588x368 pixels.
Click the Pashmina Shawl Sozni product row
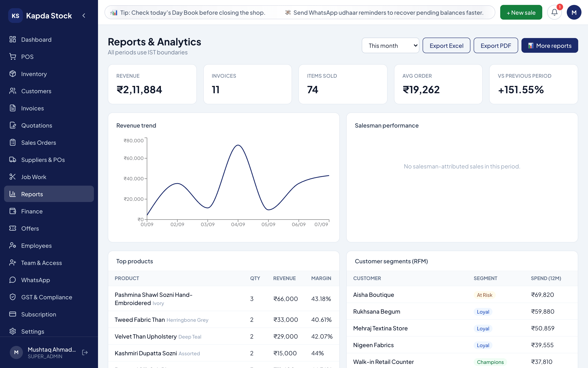[224, 299]
